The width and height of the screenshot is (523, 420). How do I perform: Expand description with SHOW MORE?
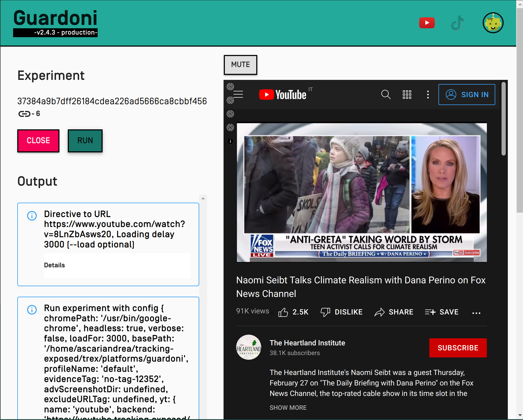click(288, 408)
